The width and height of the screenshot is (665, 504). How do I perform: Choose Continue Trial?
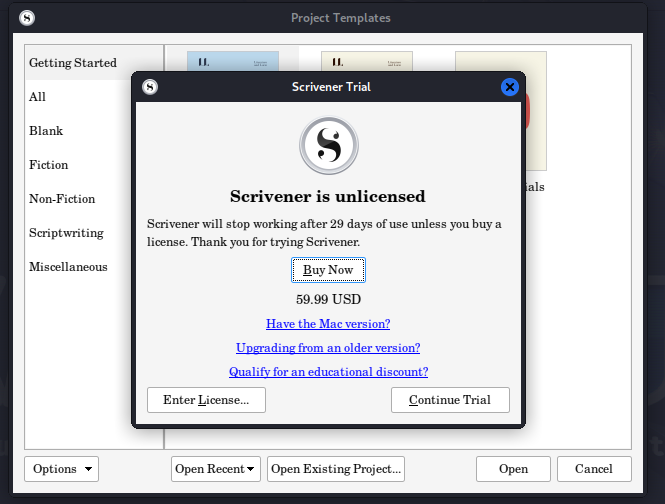click(450, 400)
